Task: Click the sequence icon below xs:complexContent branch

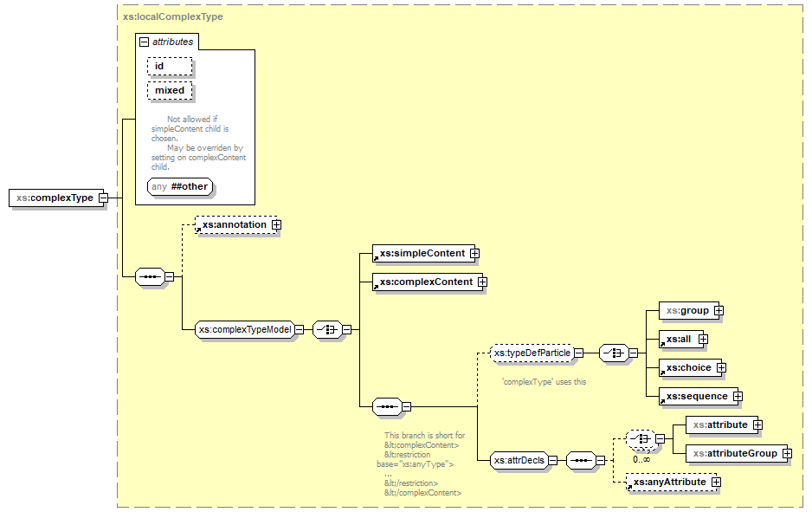Action: 384,405
